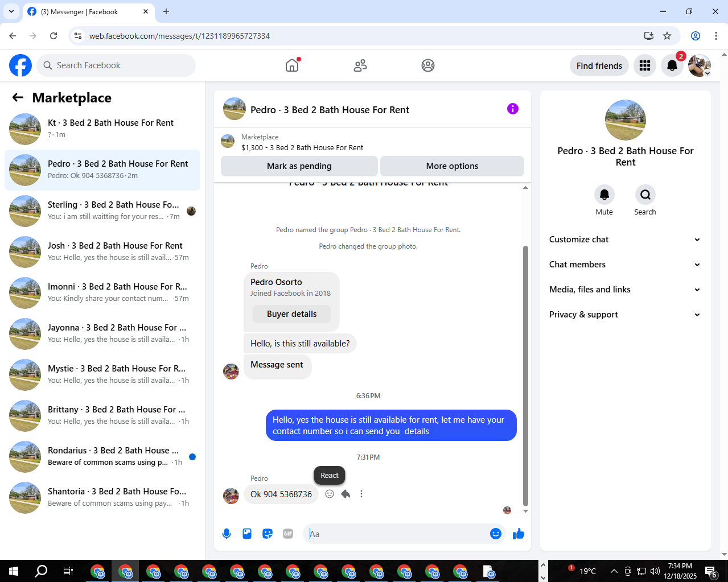
Task: Open Pedro's group photo in right panel
Action: point(626,120)
